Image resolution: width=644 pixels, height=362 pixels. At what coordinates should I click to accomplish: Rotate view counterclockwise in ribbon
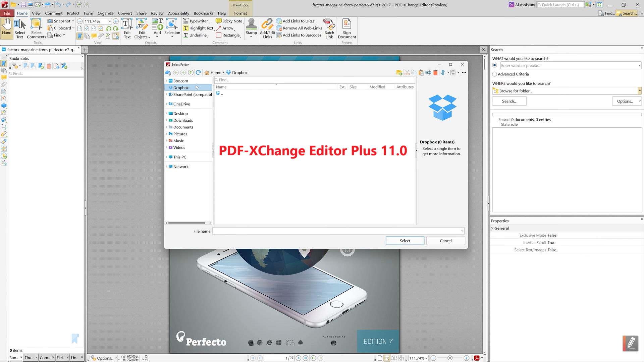coord(108,28)
